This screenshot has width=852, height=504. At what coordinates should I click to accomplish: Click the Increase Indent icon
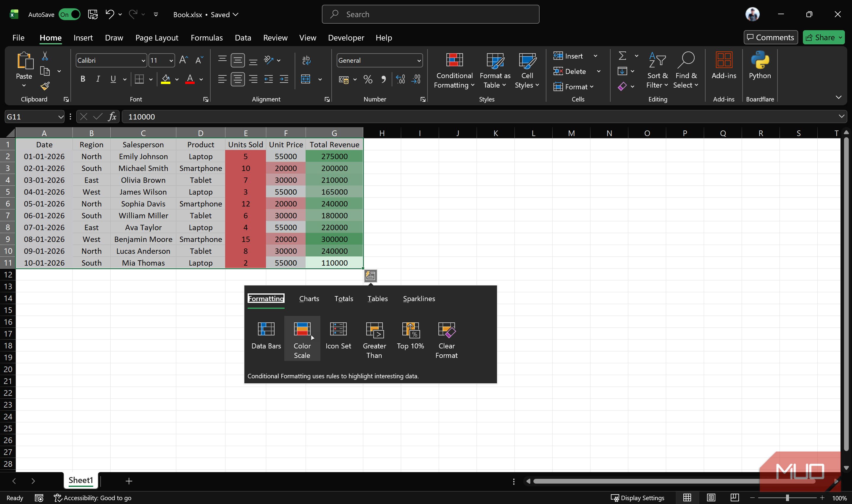[284, 80]
